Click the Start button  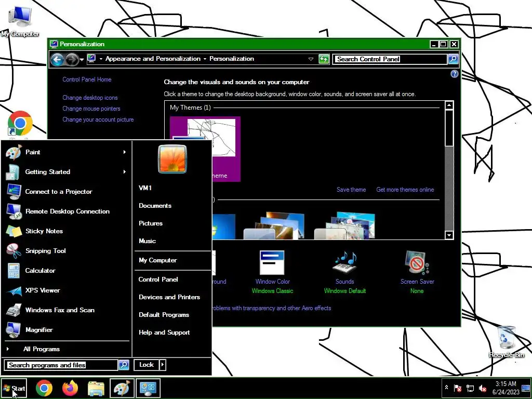coord(14,388)
